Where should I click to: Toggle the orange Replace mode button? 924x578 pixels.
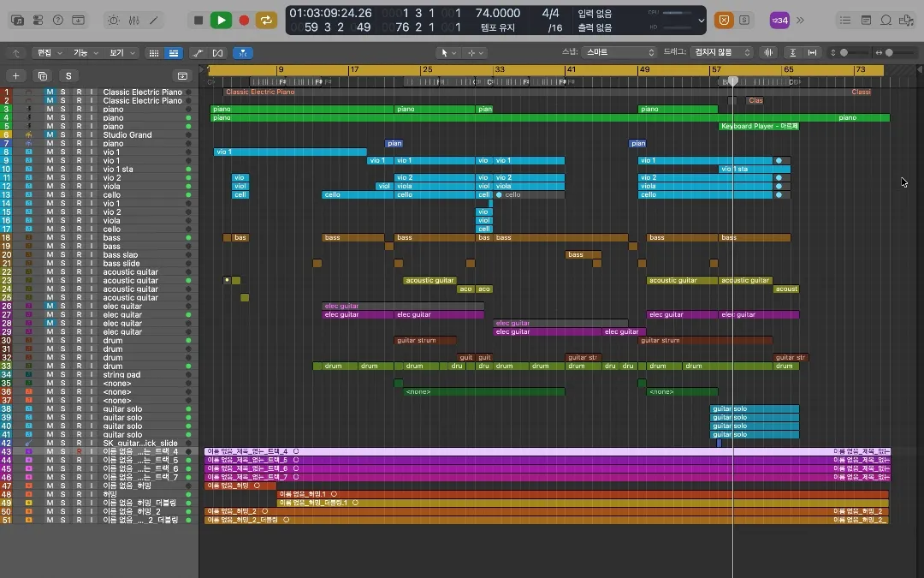[x=724, y=20]
